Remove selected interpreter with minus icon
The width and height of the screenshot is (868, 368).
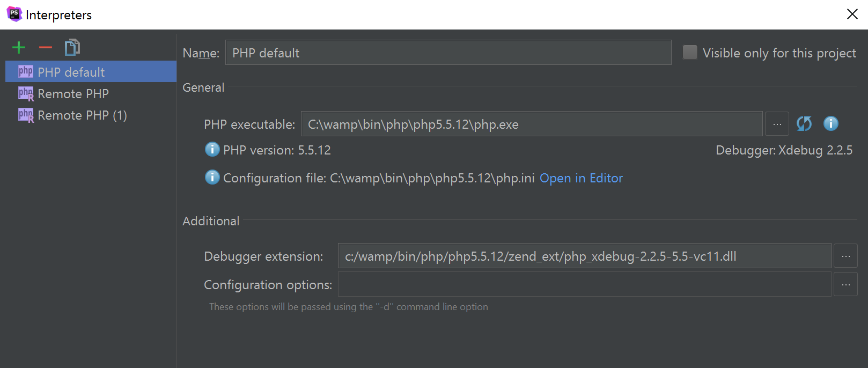pyautogui.click(x=46, y=48)
